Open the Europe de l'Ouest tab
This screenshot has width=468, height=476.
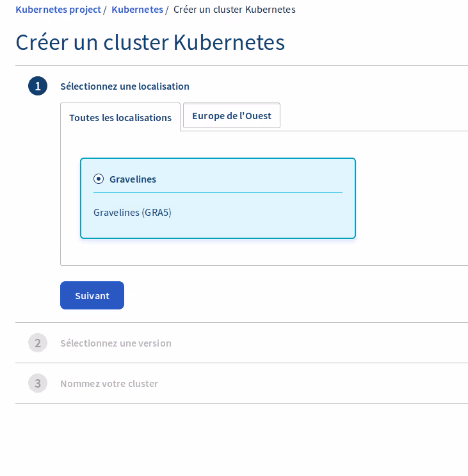[x=232, y=116]
